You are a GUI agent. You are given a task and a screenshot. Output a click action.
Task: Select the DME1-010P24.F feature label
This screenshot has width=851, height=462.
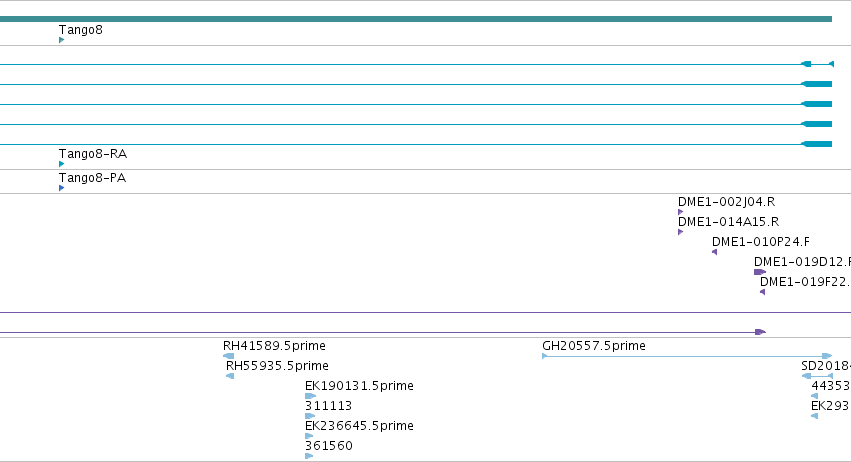[760, 242]
